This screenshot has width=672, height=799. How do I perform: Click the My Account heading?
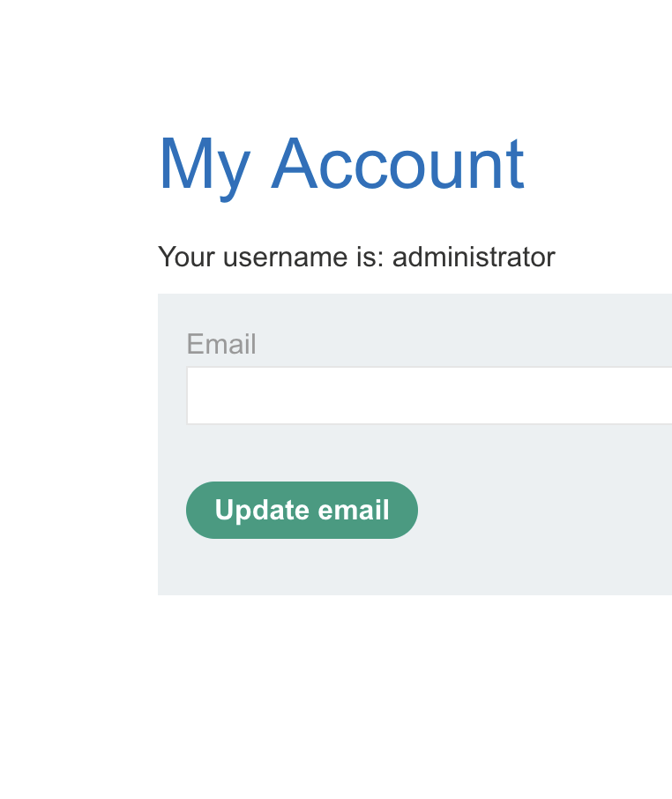(340, 164)
